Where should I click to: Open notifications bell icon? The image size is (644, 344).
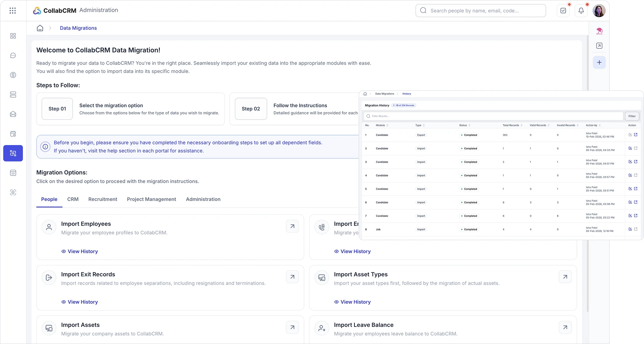[x=581, y=11]
